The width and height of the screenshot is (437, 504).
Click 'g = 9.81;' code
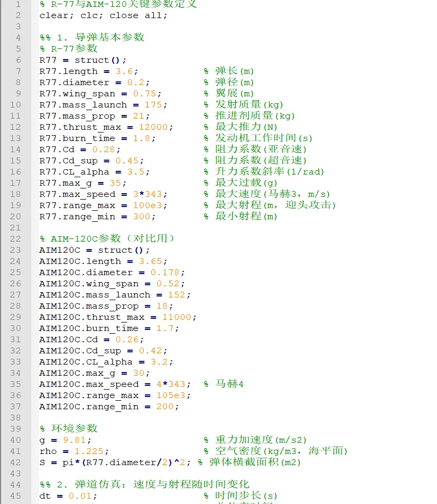coord(65,440)
